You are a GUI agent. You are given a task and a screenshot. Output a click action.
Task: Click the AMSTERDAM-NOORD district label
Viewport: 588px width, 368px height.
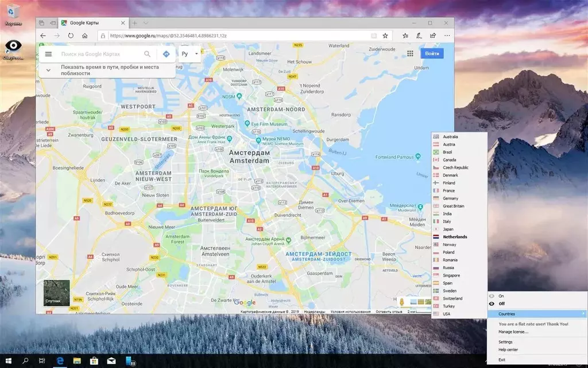pos(276,109)
